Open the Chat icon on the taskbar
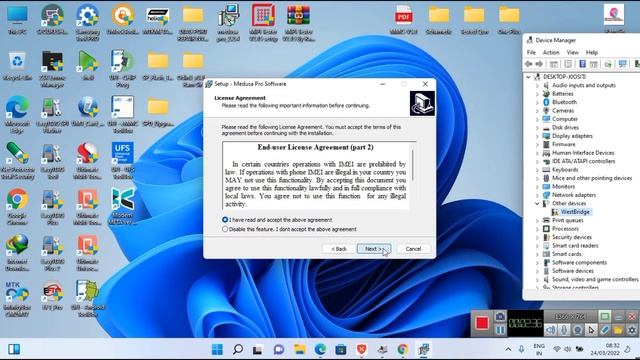 coord(279,349)
